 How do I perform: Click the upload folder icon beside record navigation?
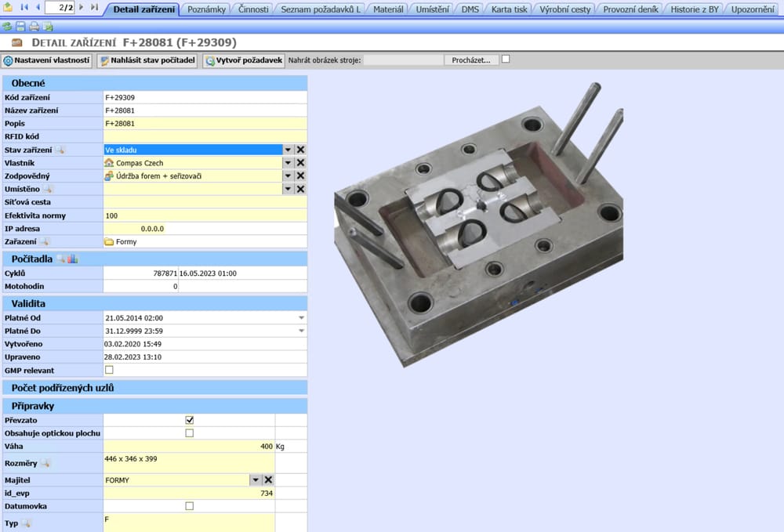(x=8, y=7)
